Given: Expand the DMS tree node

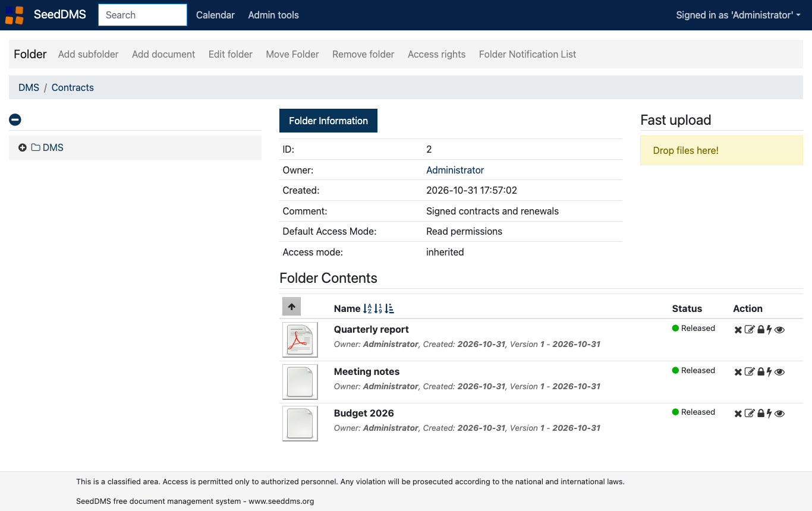Looking at the screenshot, I should [23, 147].
